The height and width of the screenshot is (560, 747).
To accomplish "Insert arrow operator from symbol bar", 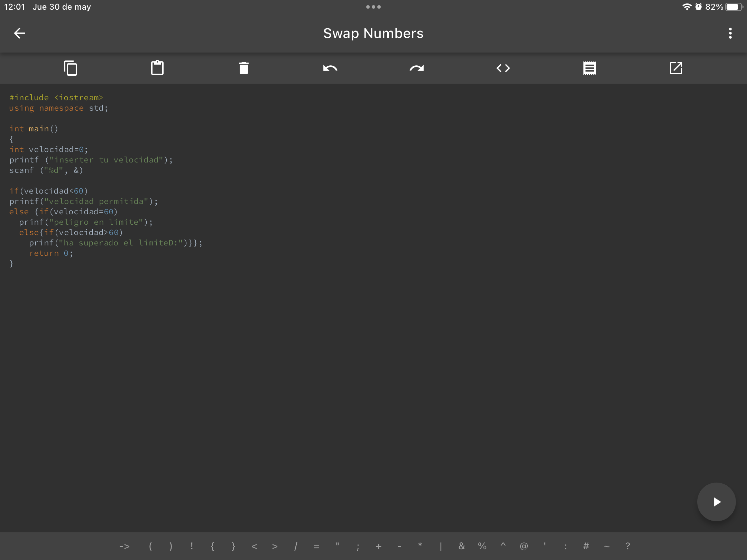I will [x=124, y=546].
